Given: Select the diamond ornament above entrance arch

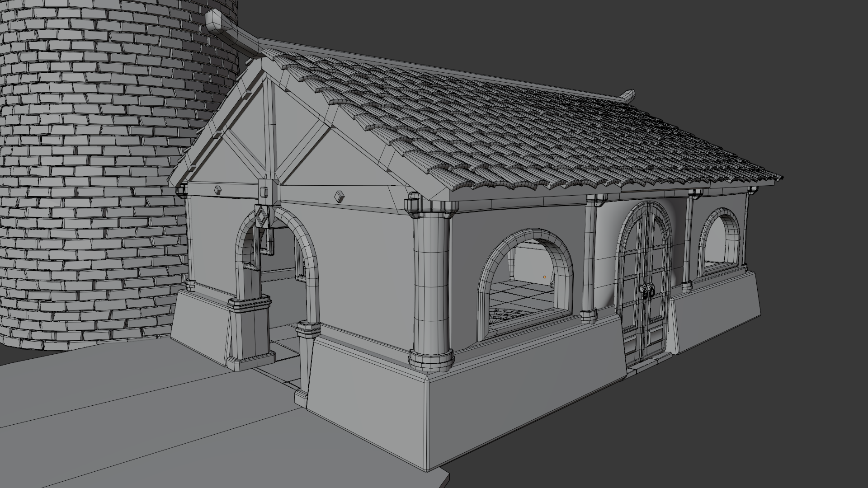Looking at the screenshot, I should point(262,217).
